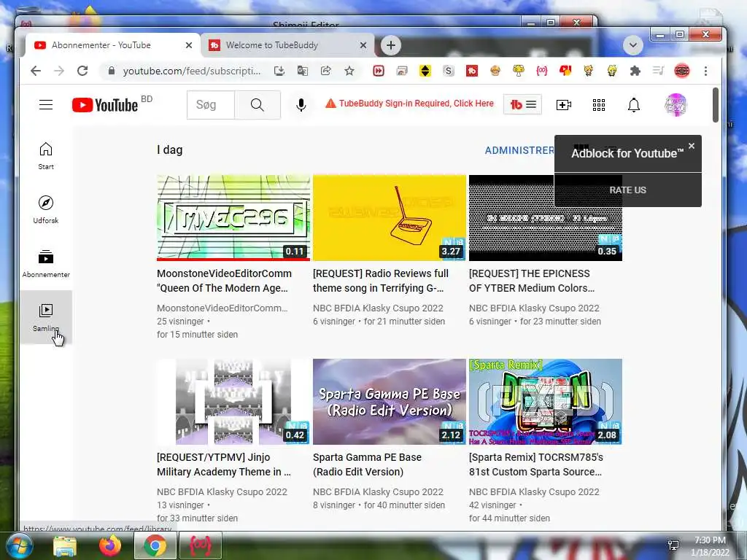Screen dimensions: 747x560
Task: Bookmark this page with the star icon
Action: click(x=349, y=71)
